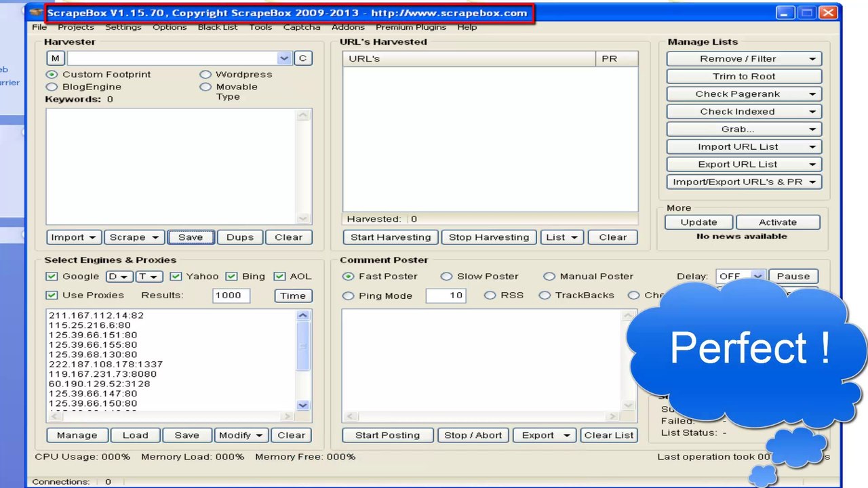Toggle the Bing checkbox

(x=231, y=277)
